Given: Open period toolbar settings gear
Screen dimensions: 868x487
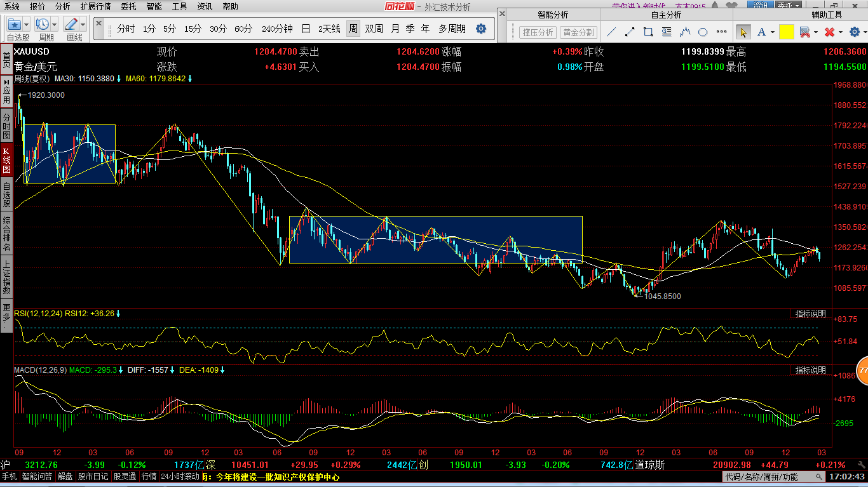Looking at the screenshot, I should tap(481, 29).
